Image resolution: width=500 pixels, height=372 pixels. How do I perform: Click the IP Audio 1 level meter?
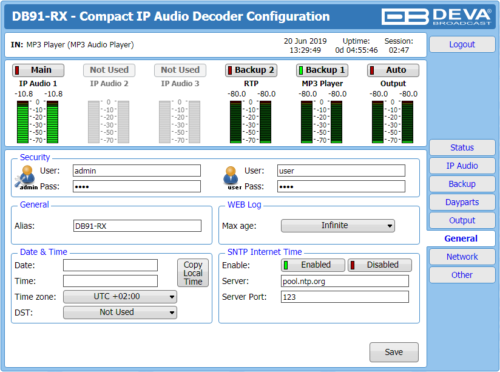(x=38, y=122)
